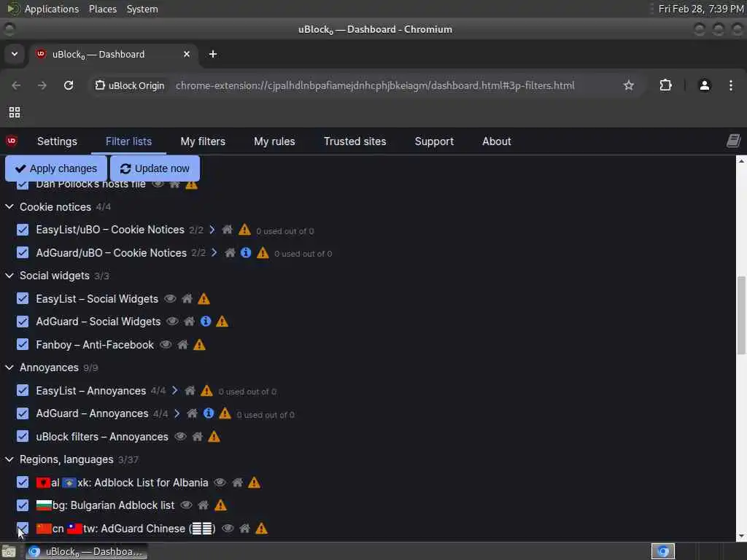Bookmark this page with the star icon

click(629, 85)
